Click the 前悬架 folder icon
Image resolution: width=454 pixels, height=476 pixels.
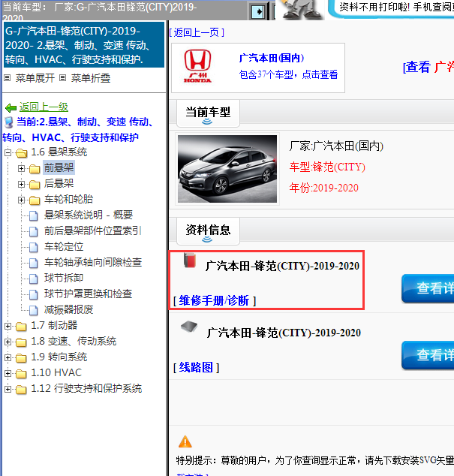tap(35, 168)
